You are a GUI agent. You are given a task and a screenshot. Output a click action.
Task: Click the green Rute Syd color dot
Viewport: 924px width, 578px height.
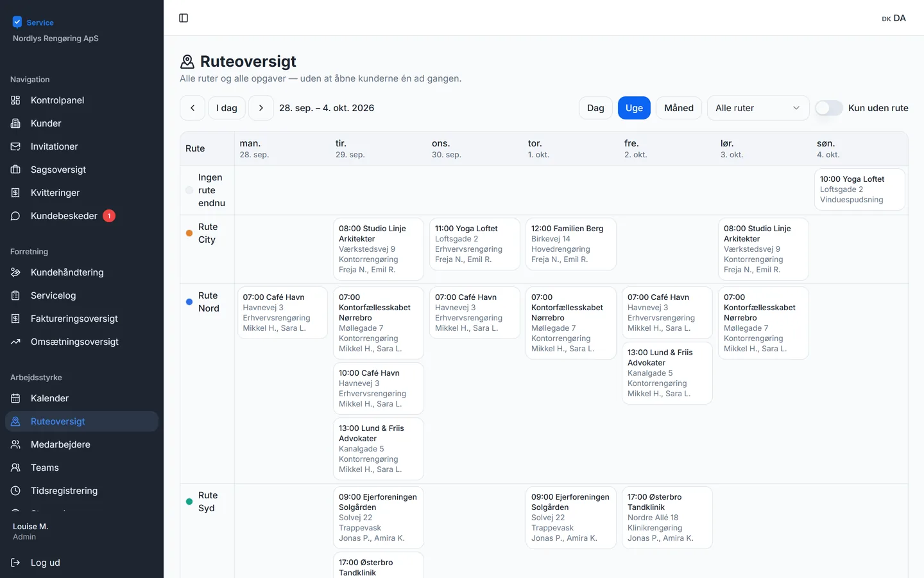pos(189,502)
